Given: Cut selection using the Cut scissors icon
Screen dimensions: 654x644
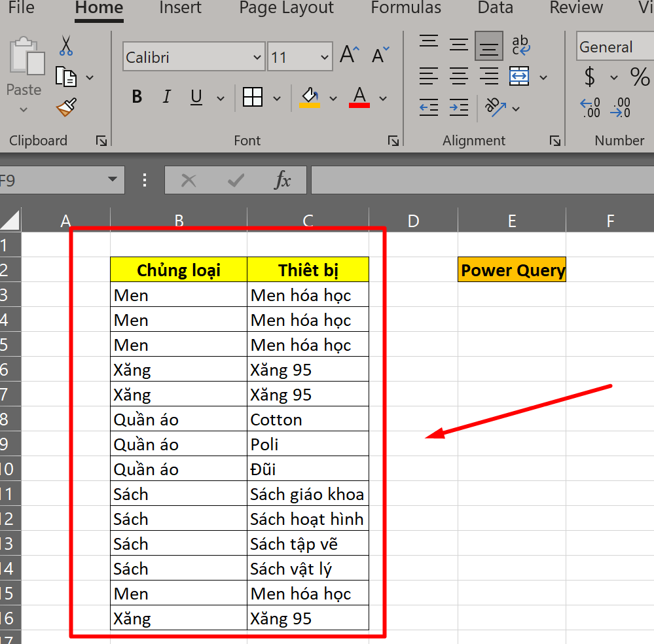Looking at the screenshot, I should click(65, 46).
